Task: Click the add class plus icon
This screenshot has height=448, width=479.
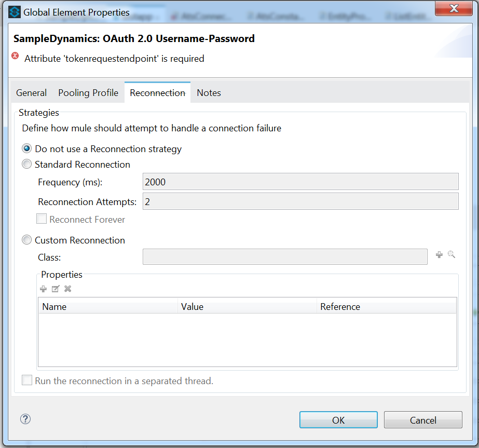Action: pos(439,255)
